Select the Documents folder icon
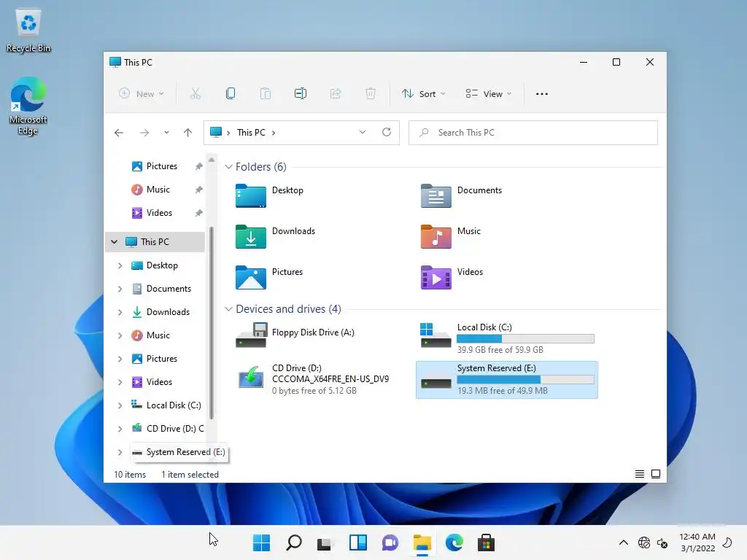Image resolution: width=747 pixels, height=560 pixels. (436, 195)
